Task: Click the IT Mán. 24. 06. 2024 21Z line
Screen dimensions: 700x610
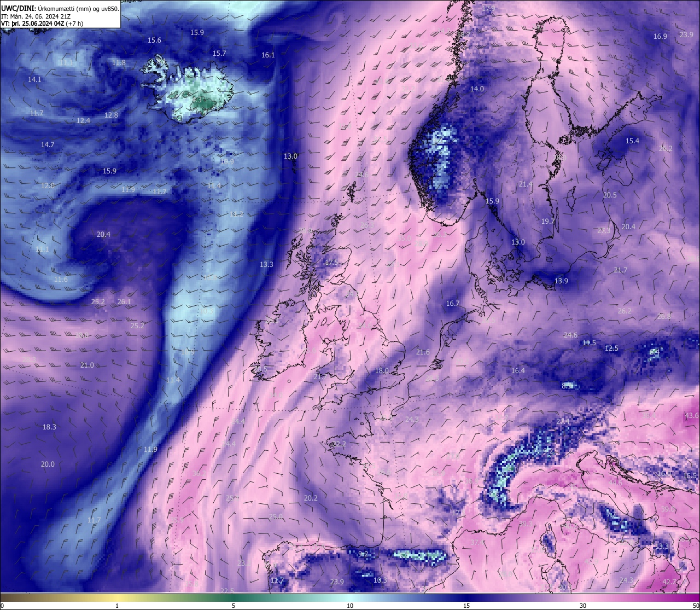Action: [x=35, y=16]
